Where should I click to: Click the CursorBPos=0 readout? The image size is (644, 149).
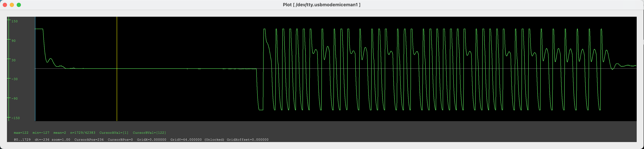tap(120, 140)
